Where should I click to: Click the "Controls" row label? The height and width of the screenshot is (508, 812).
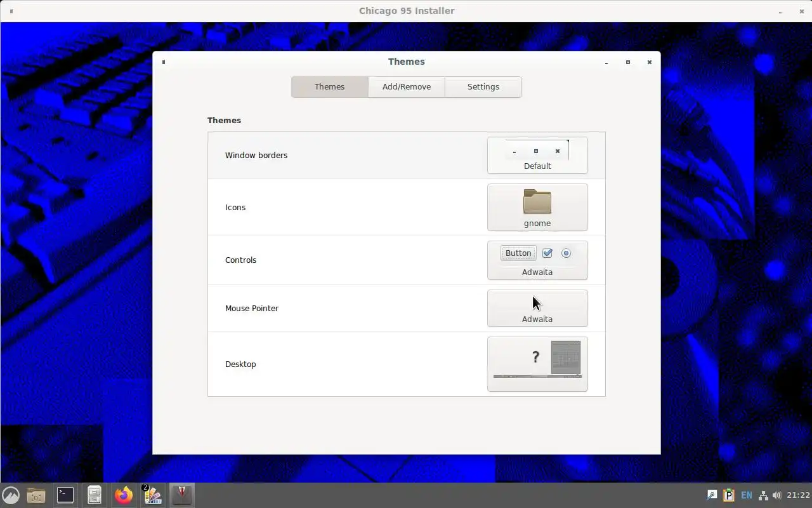coord(241,260)
